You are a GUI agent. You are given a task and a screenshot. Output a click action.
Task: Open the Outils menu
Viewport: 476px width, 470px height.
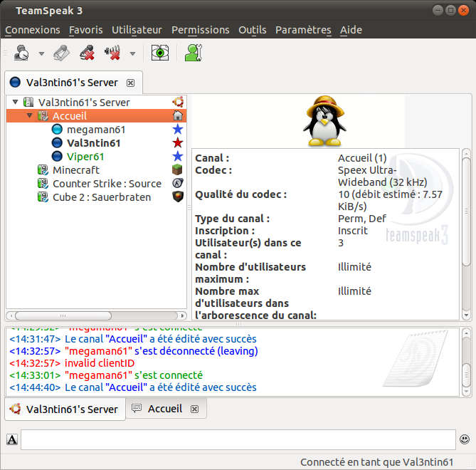point(253,30)
